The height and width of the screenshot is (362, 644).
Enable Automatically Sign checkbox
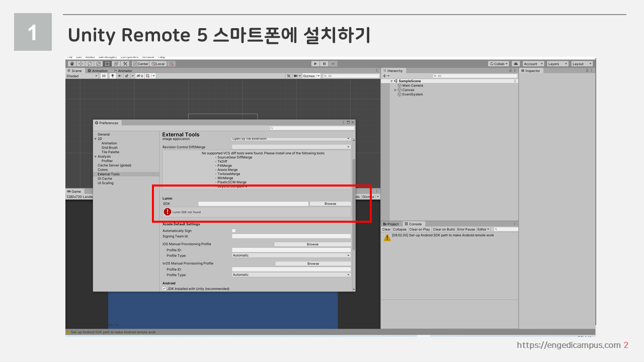233,230
